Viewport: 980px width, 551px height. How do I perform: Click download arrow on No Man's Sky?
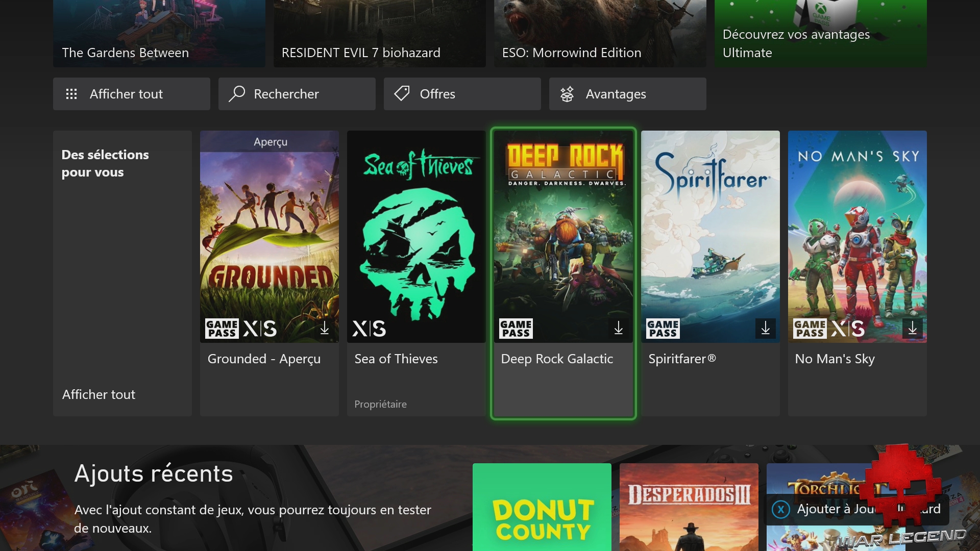[x=912, y=329]
